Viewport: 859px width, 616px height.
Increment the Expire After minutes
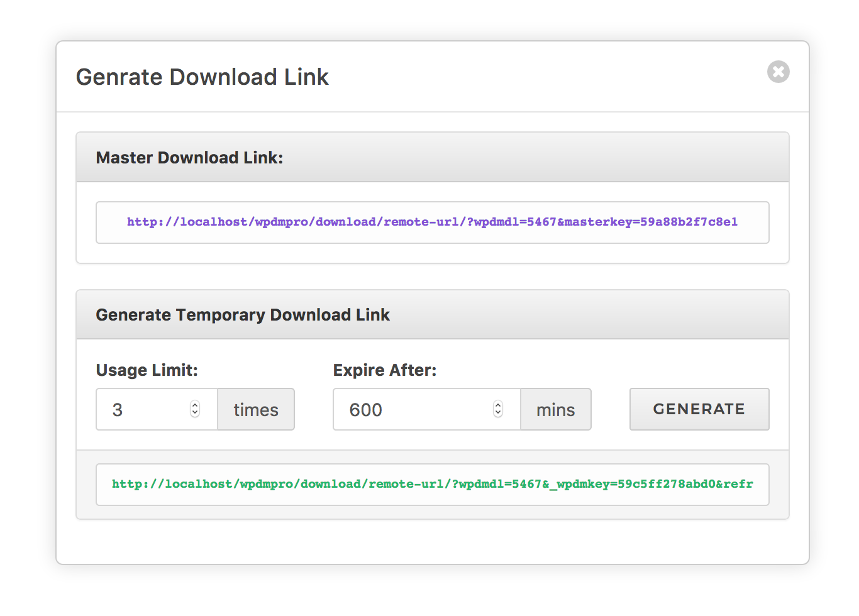(497, 405)
